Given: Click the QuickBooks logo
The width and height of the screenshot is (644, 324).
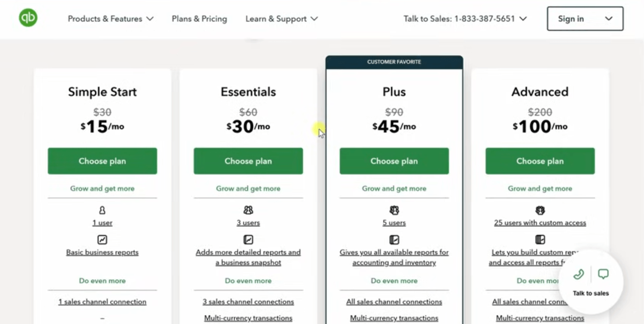Looking at the screenshot, I should 27,18.
